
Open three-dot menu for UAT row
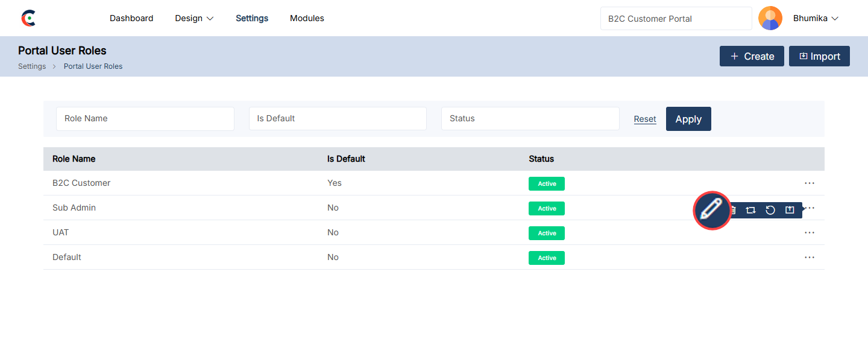coord(809,233)
